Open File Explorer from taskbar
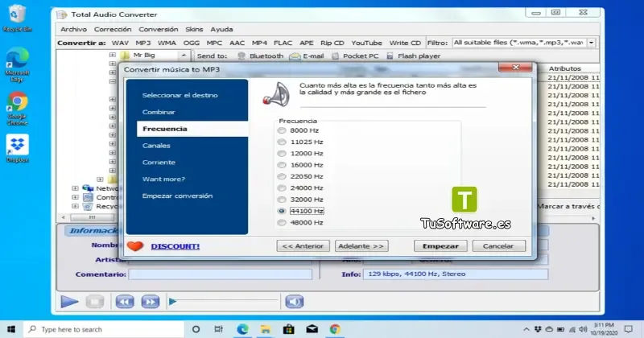Screen dimensions: 644x338 coord(266,329)
